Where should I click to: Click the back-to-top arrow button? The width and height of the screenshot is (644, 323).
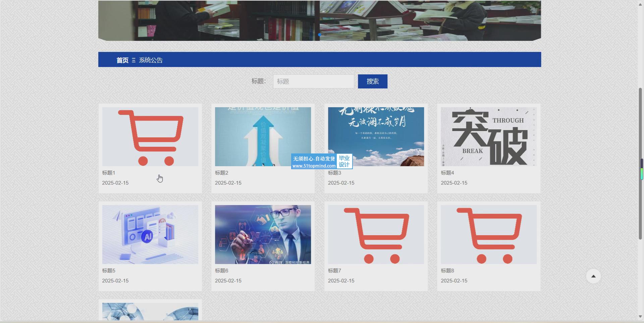(x=593, y=276)
